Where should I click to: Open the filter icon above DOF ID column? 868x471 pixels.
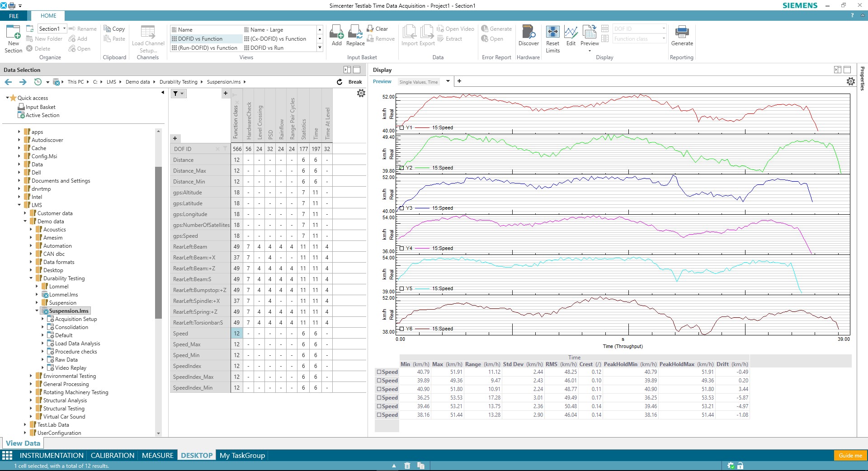178,93
